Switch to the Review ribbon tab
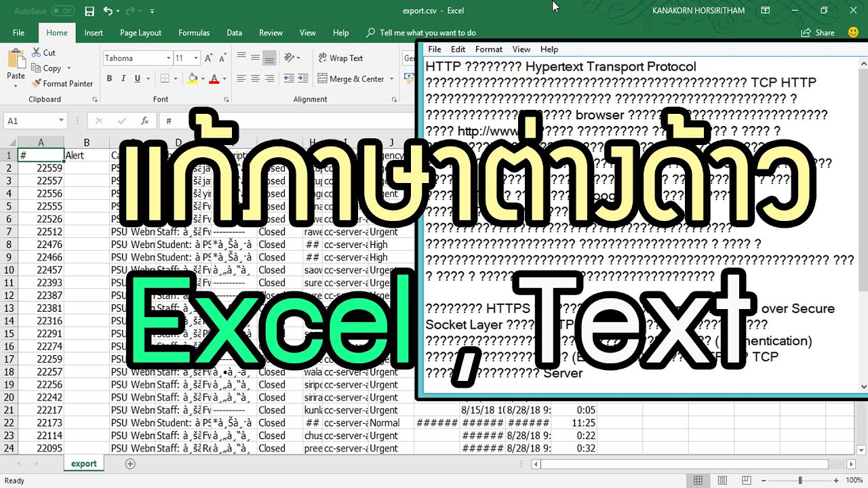Viewport: 868px width, 488px height. (271, 33)
